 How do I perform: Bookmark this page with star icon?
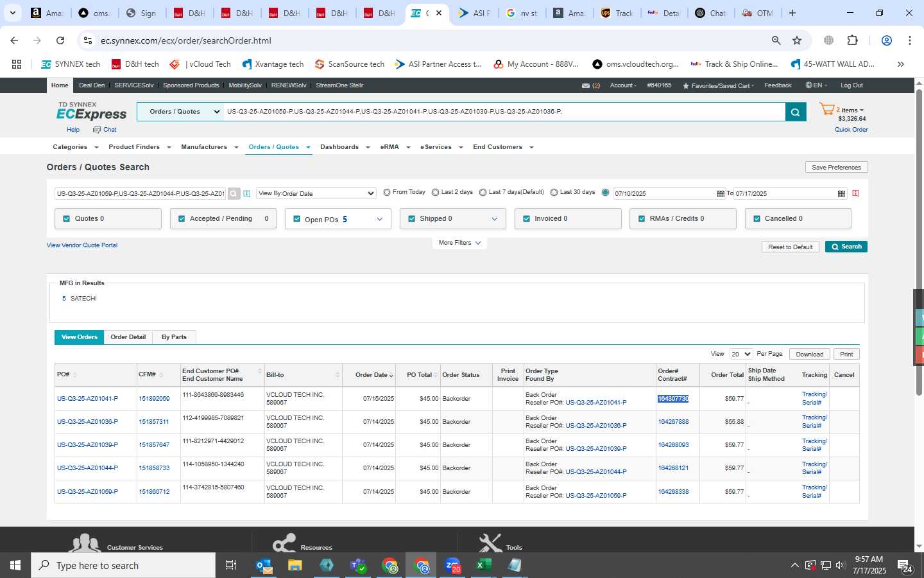pos(797,40)
